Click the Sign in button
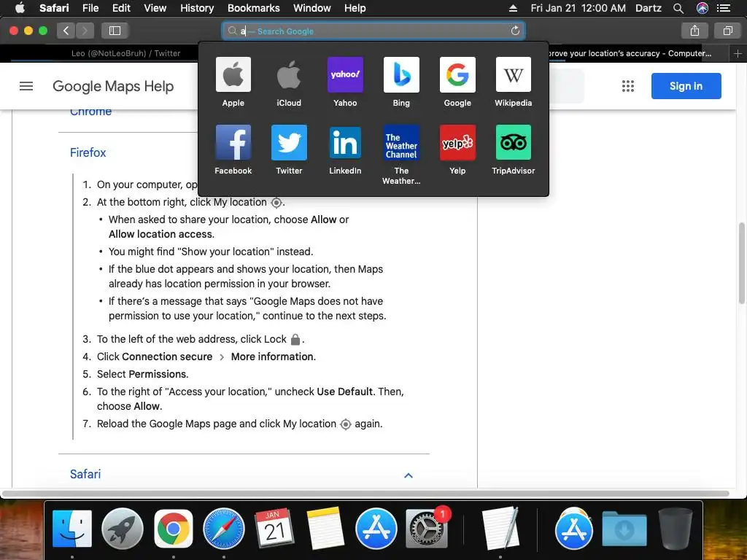 tap(686, 86)
